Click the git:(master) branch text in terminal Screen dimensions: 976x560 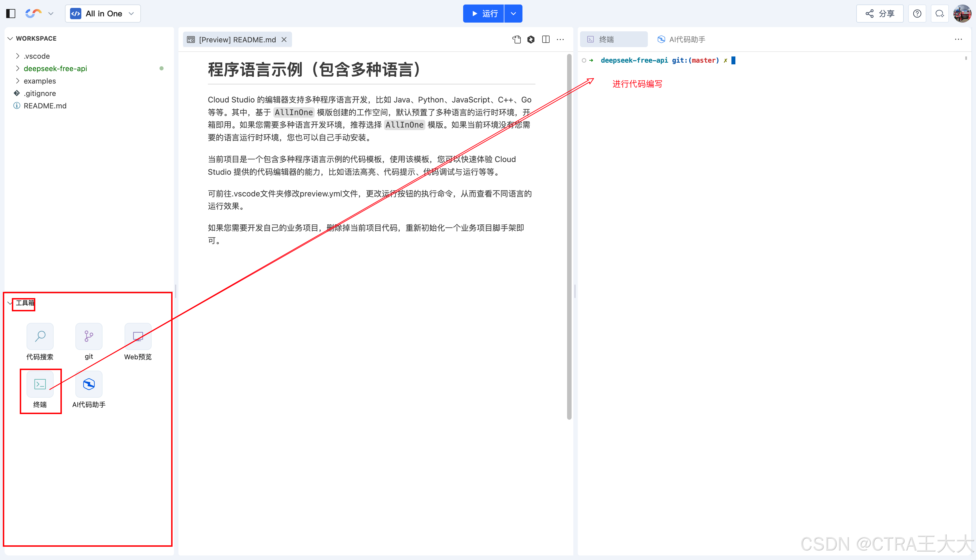point(696,60)
